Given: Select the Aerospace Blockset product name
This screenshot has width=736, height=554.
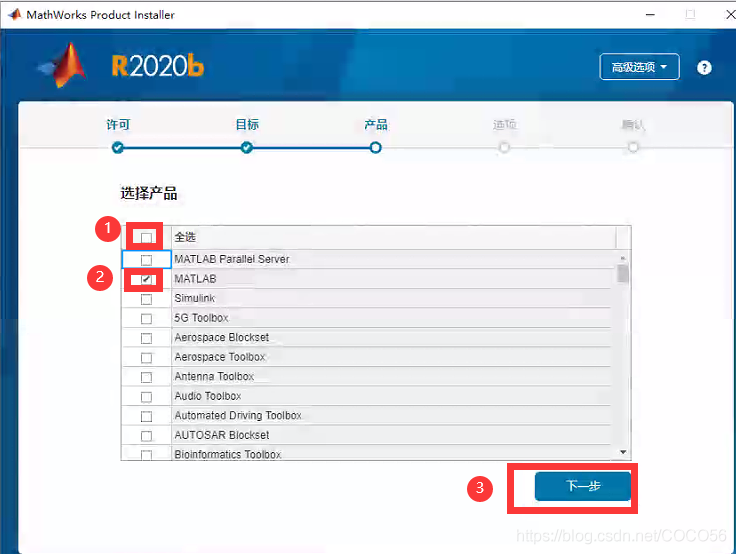Looking at the screenshot, I should [x=222, y=338].
